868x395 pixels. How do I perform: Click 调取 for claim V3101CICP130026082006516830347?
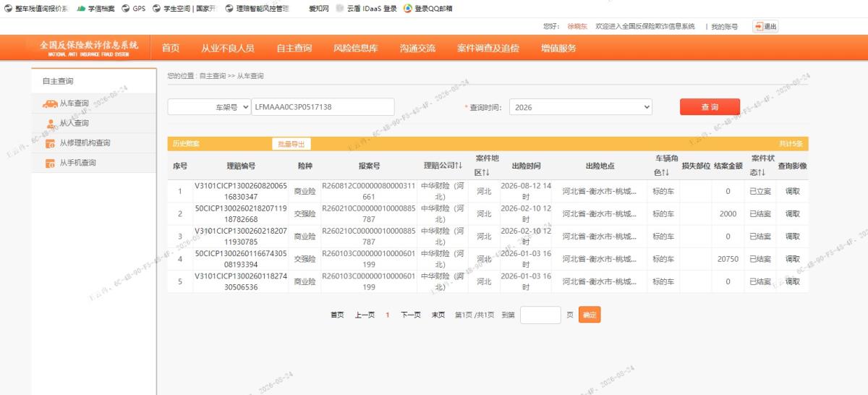point(793,192)
